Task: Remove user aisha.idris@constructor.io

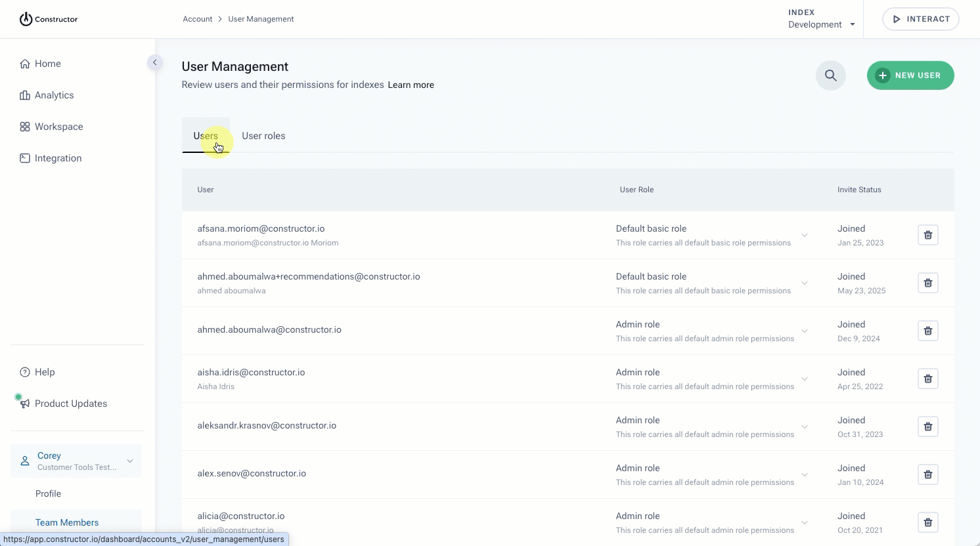Action: click(x=928, y=379)
